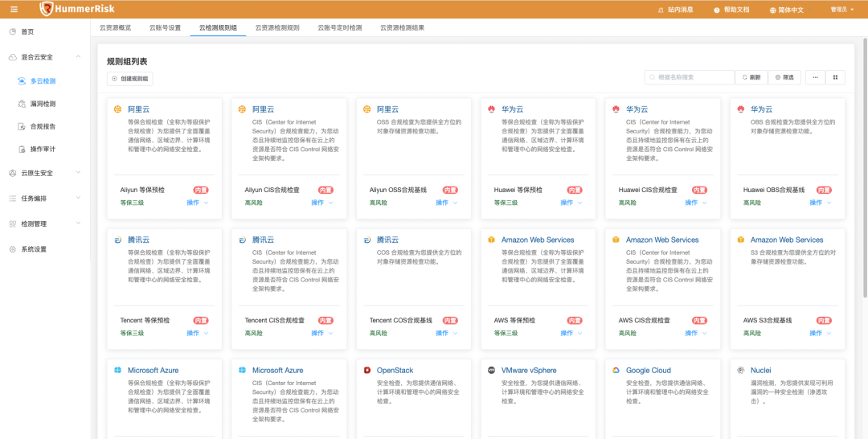This screenshot has width=868, height=439.
Task: Click 规则组列表 heading
Action: pyautogui.click(x=127, y=61)
